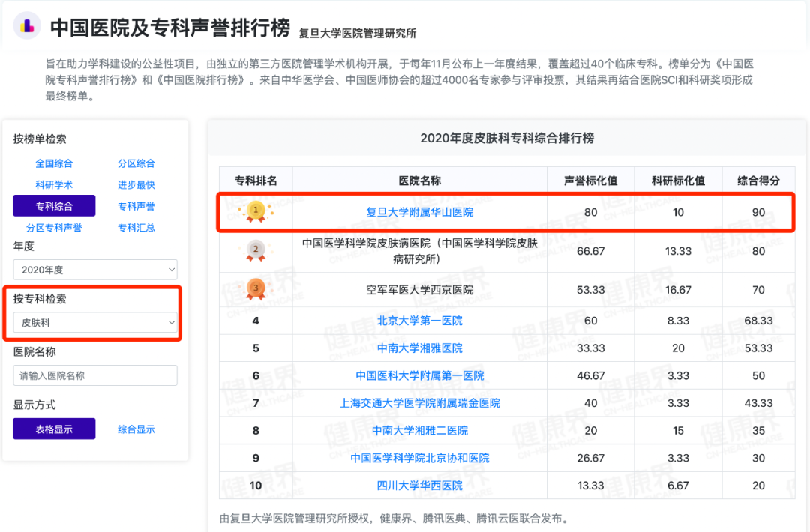Viewport: 810px width, 532px height.
Task: Click reputation value 46.67 in rank 6 row
Action: point(590,375)
